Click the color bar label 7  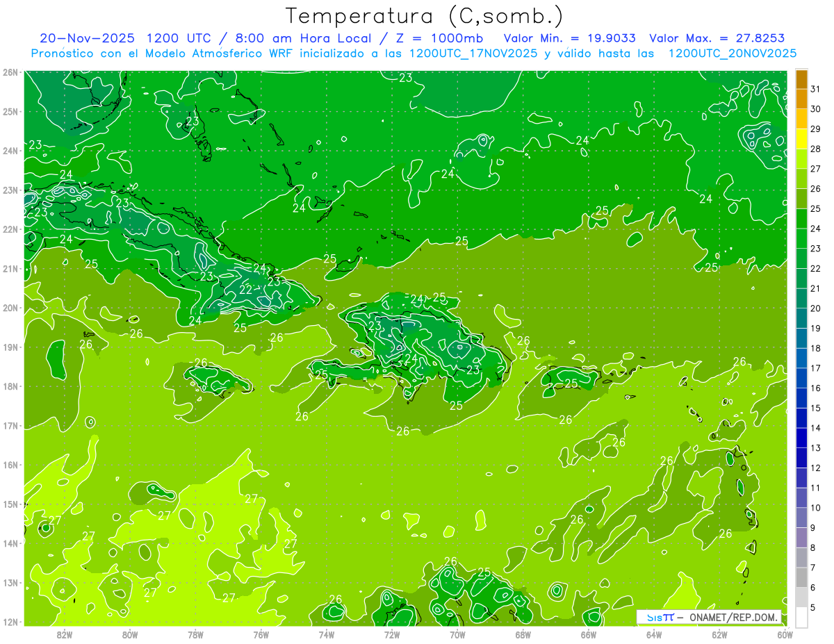pos(813,568)
